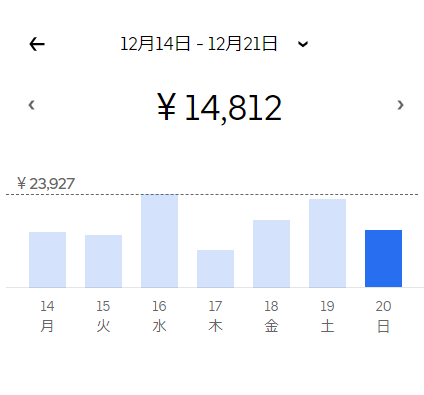Tap the 16 水 day label
The width and height of the screenshot is (424, 395).
(x=159, y=316)
